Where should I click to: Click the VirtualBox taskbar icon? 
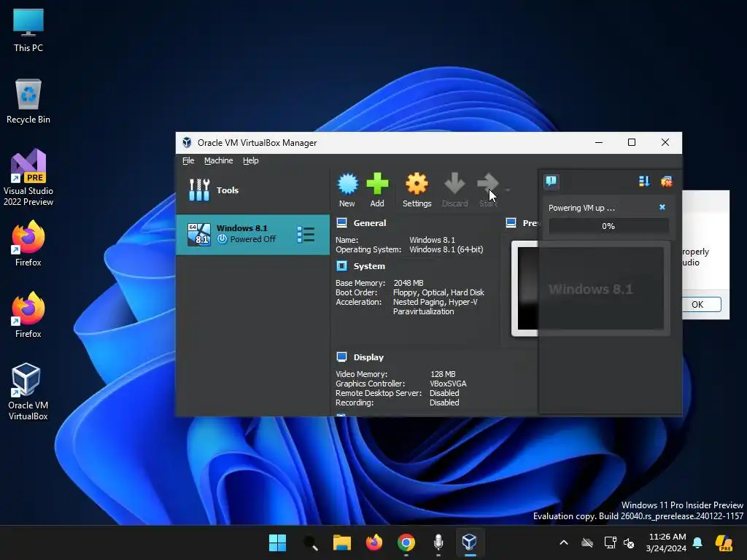(470, 542)
